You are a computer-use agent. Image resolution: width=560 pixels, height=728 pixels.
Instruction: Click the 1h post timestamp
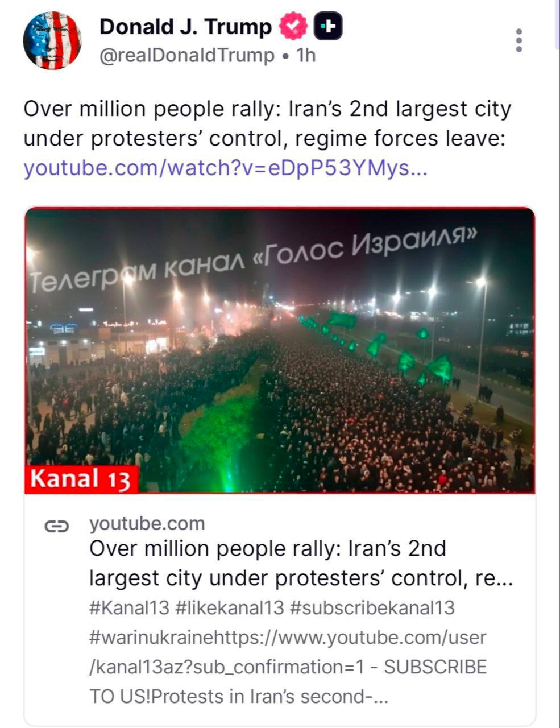coord(306,56)
